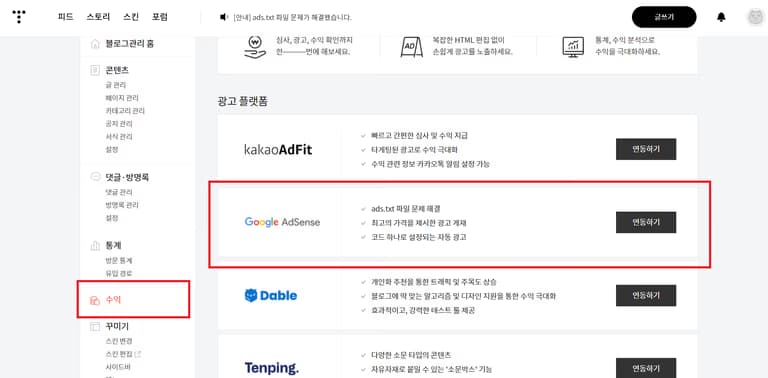Click the 콘텐츠 document icon
This screenshot has width=768, height=378.
coord(95,71)
